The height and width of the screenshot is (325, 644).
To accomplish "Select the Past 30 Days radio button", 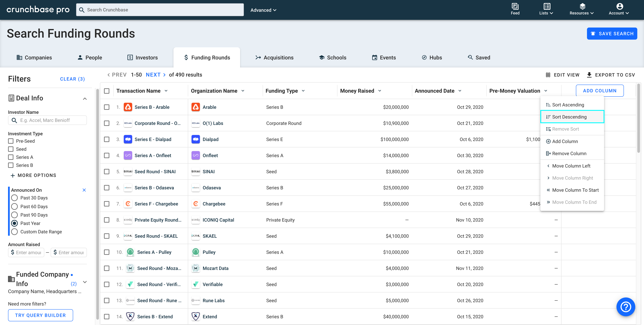I will [x=14, y=198].
